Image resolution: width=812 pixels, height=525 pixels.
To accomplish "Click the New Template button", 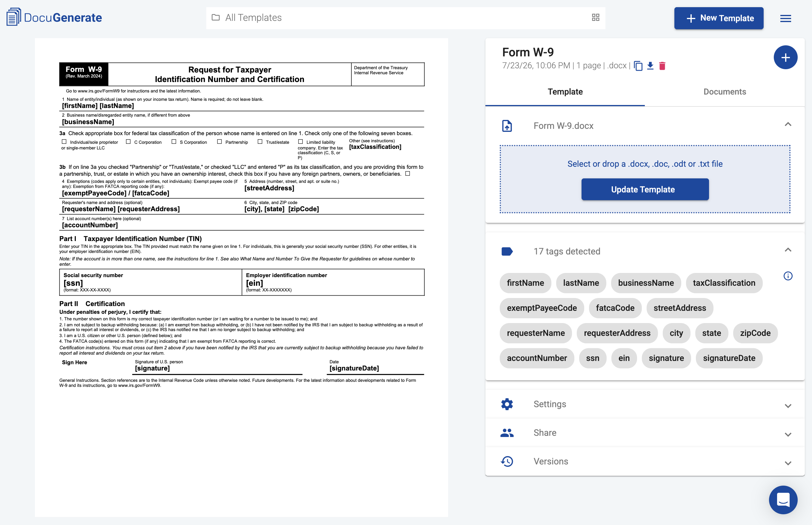I will pyautogui.click(x=719, y=18).
